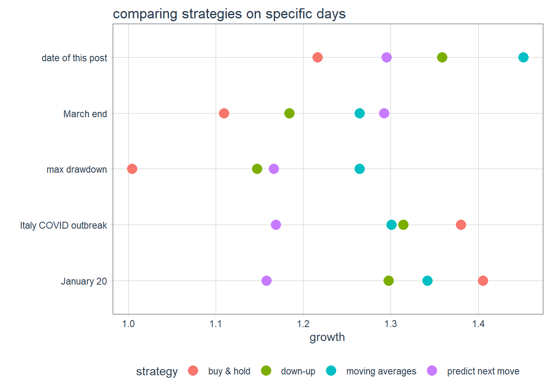Select the green down-up dot on March end

point(289,114)
